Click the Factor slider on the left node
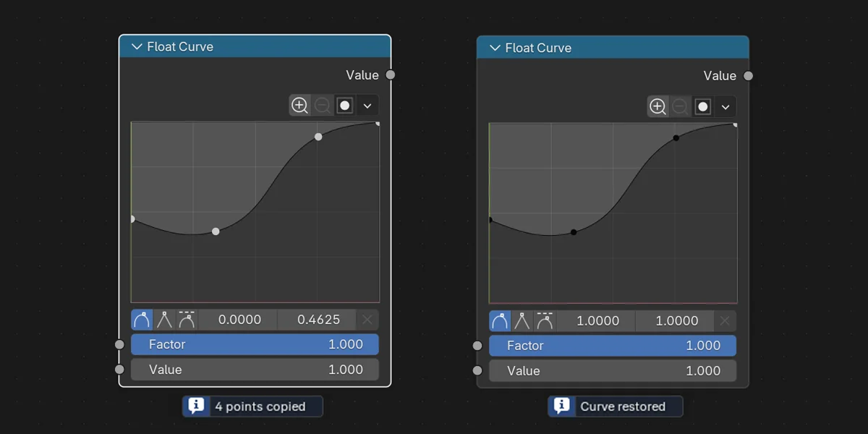 click(255, 344)
